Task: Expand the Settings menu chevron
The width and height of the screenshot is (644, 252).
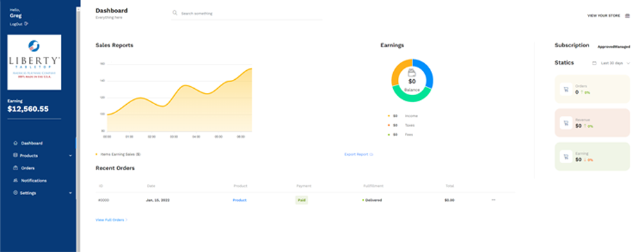Action: 70,193
